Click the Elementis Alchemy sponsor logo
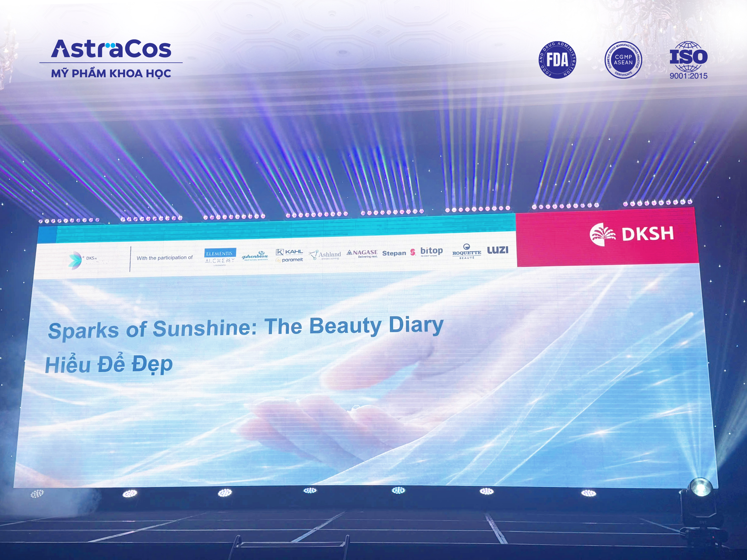Viewport: 747px width, 560px height. [220, 258]
